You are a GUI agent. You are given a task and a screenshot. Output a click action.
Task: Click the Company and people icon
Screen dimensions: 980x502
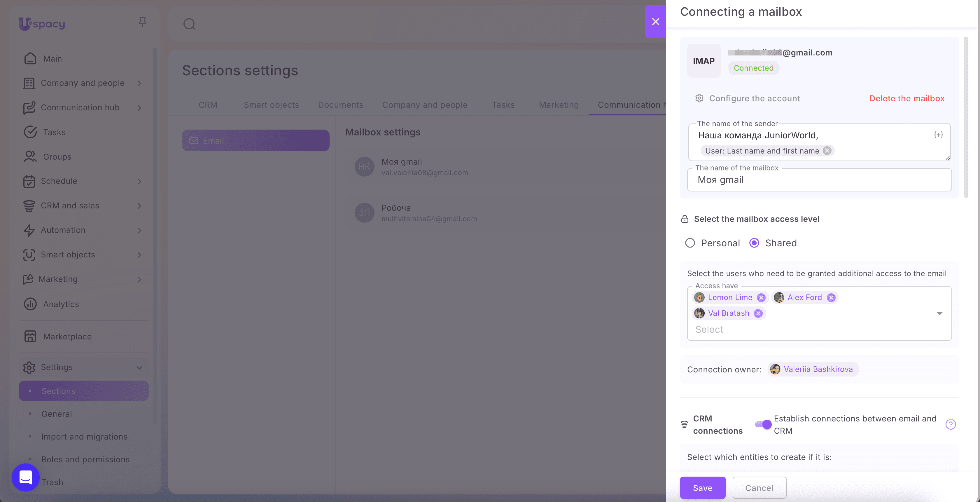pyautogui.click(x=29, y=83)
